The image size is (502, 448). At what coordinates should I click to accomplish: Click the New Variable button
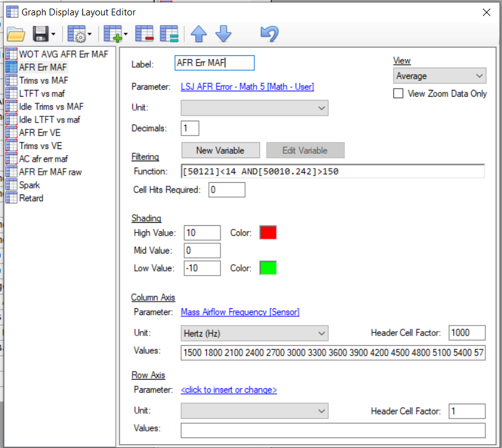pyautogui.click(x=221, y=151)
